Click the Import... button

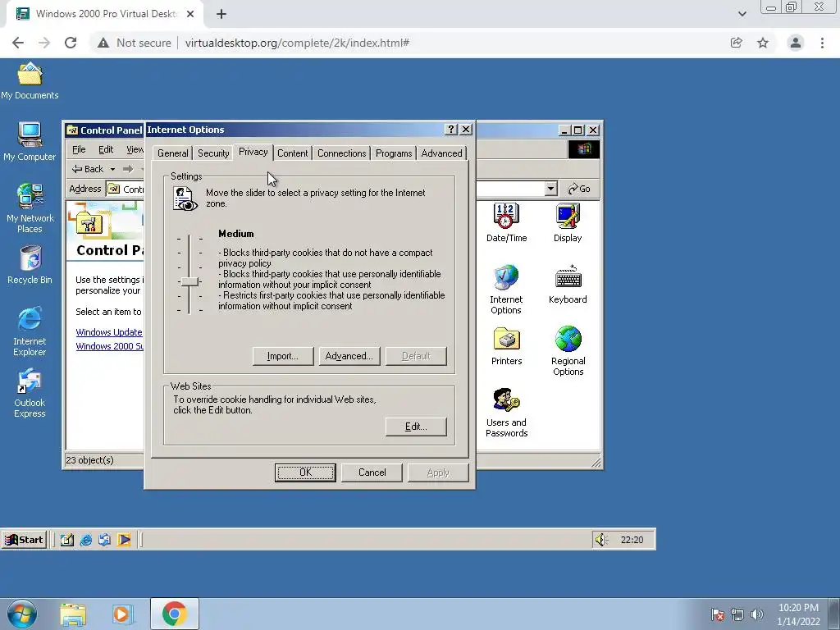pyautogui.click(x=283, y=356)
